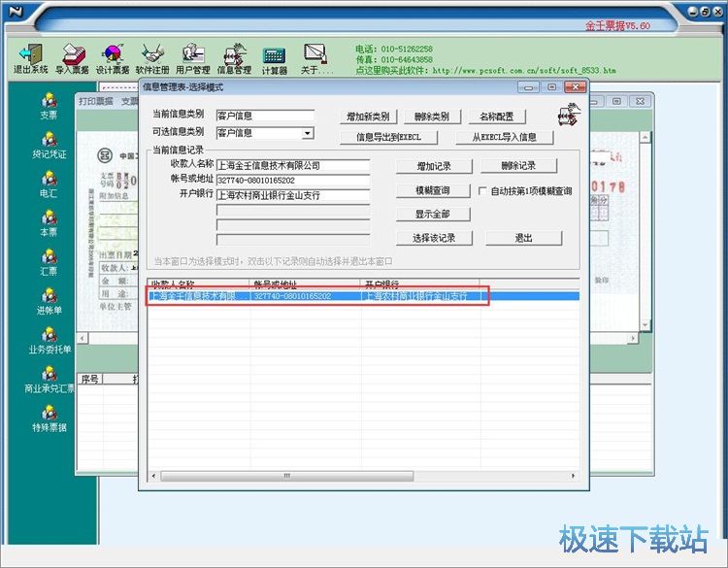This screenshot has width=728, height=568.
Task: Select 贷记凭证 in the left sidebar
Action: 49,146
